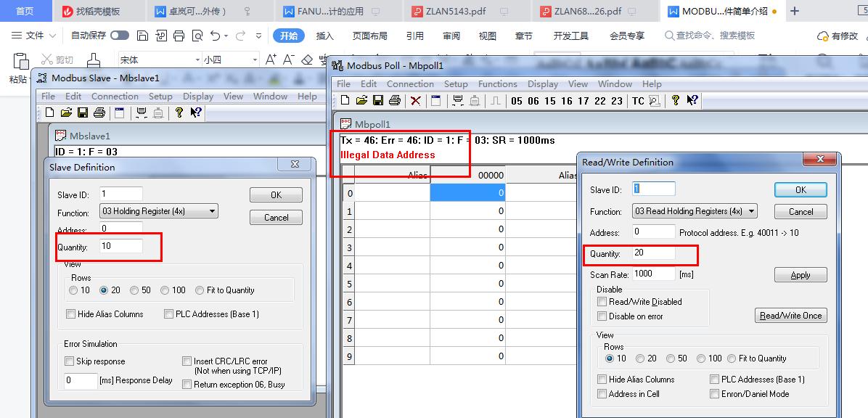Click the red X delete icon in Modbus Poll
868x418 pixels.
[415, 101]
